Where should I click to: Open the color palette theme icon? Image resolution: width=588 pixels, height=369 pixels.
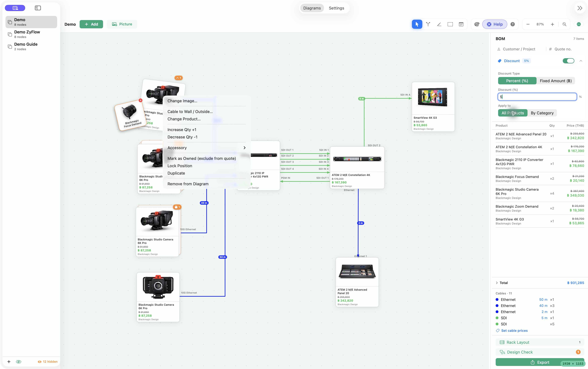477,24
